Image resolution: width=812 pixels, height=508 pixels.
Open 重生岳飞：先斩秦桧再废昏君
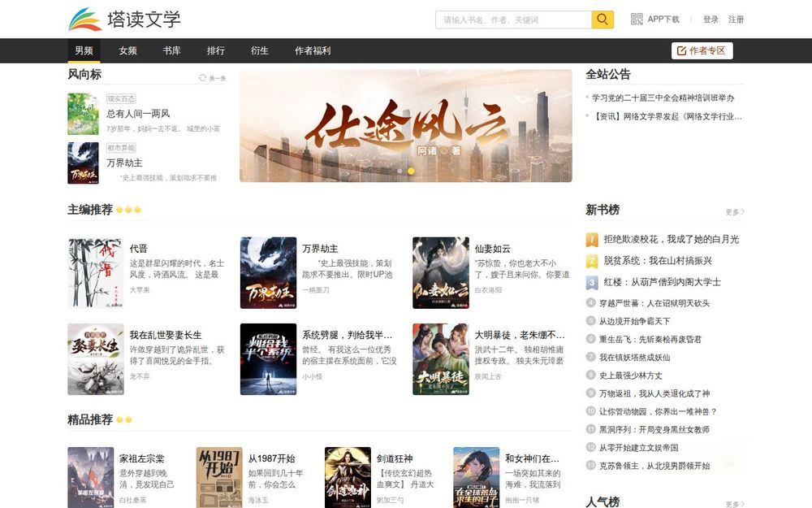coord(650,340)
